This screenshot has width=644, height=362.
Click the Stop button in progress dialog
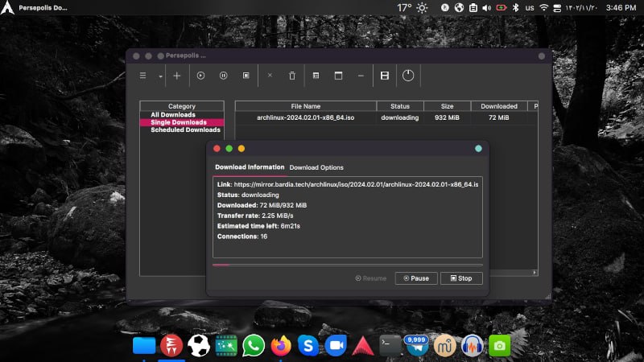point(461,278)
